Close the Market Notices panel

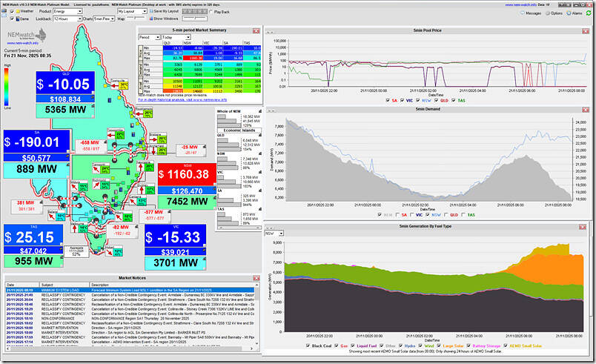[x=256, y=279]
